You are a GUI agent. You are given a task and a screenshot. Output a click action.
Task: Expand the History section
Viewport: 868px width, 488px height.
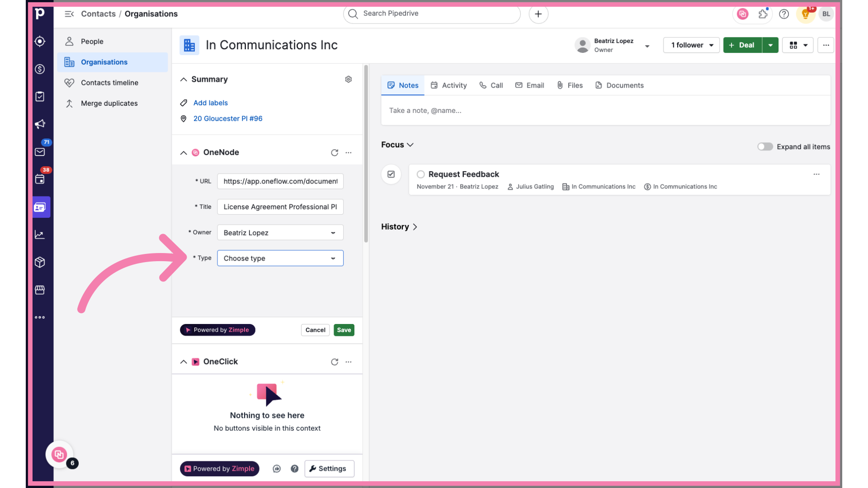(399, 227)
